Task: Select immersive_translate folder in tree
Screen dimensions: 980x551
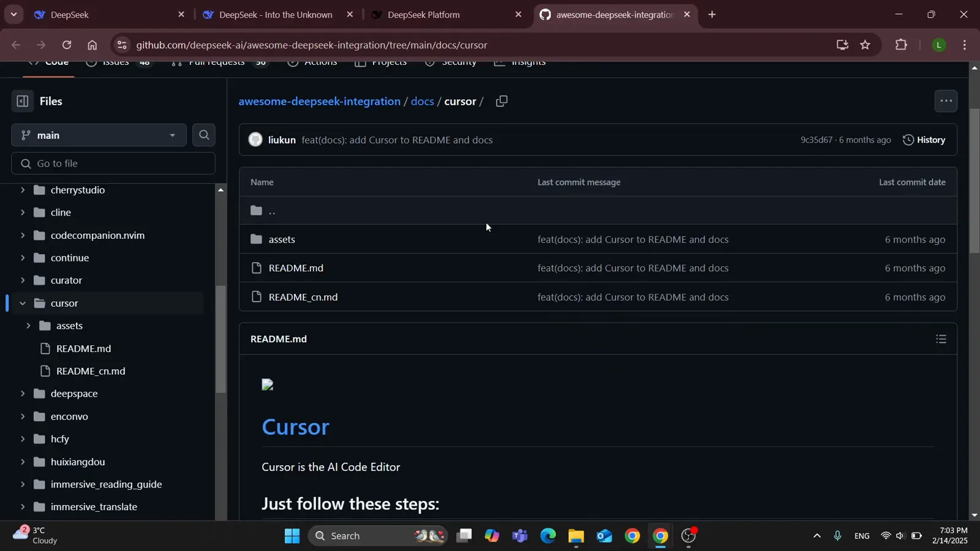Action: tap(94, 507)
